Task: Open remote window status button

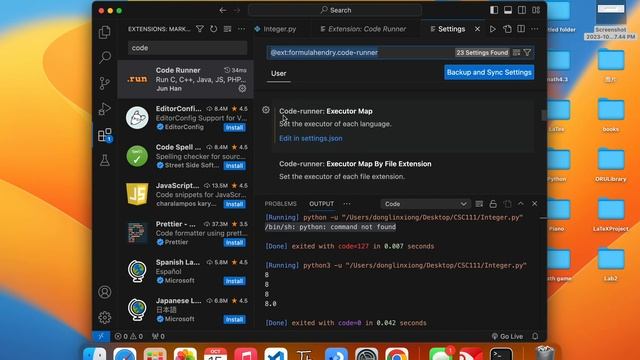Action: (x=101, y=336)
